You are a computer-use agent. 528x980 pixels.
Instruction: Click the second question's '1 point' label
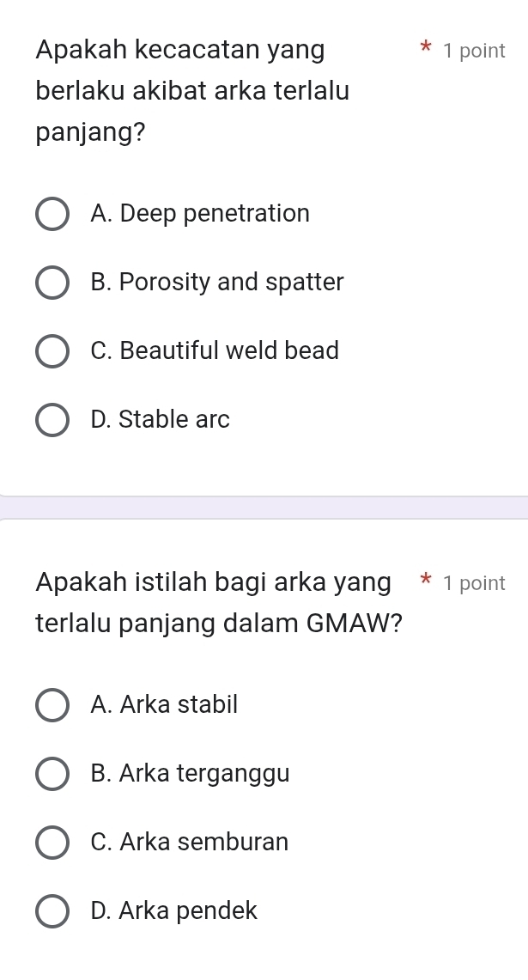coord(474,583)
